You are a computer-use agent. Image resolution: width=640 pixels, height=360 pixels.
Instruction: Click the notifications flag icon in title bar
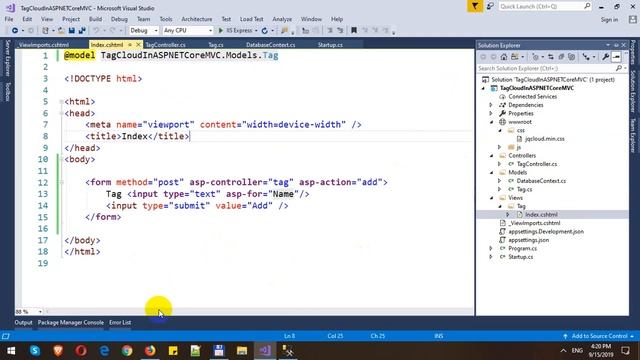tap(475, 6)
